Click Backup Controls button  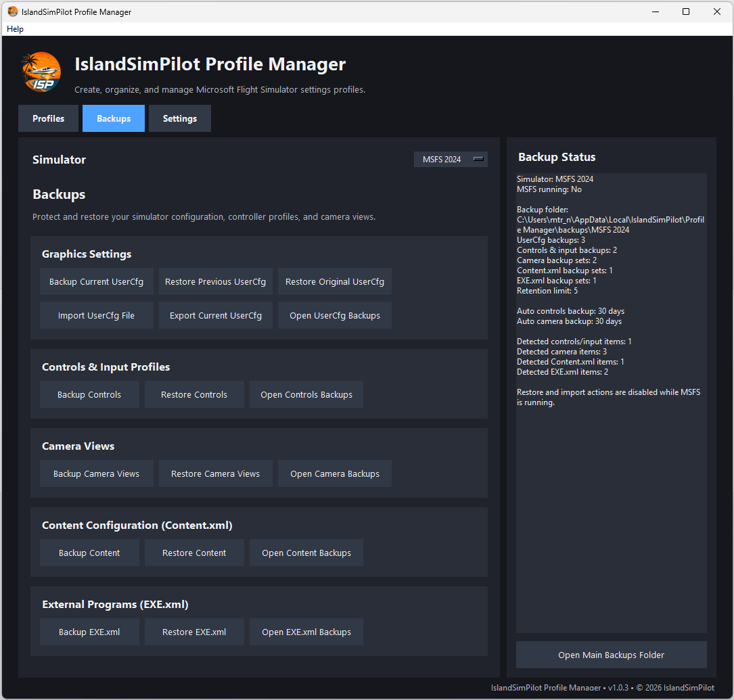(x=89, y=394)
